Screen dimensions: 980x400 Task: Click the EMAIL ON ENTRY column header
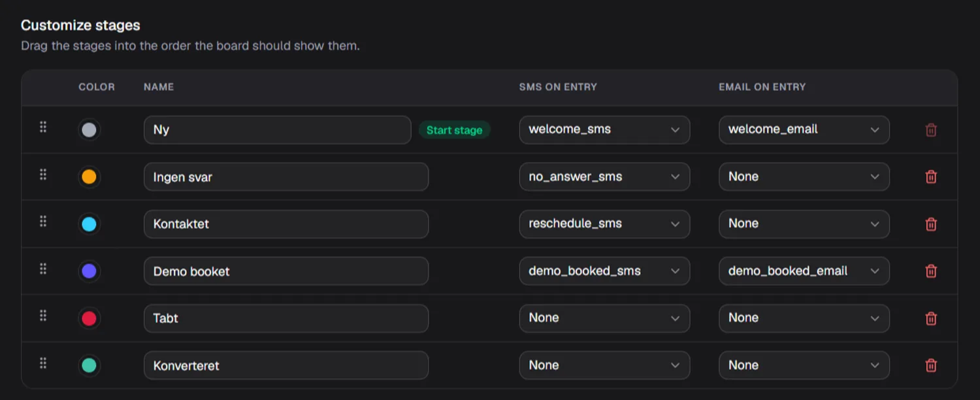pos(762,87)
